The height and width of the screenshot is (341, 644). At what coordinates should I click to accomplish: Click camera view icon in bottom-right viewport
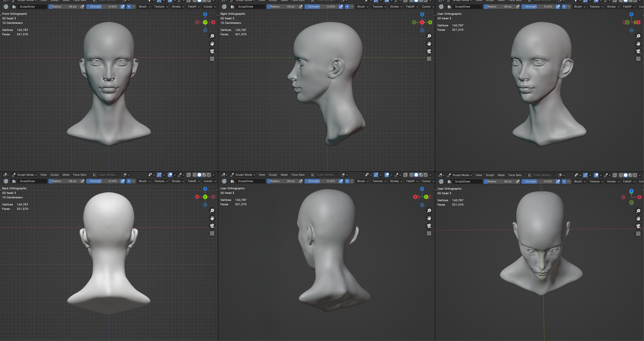[638, 226]
